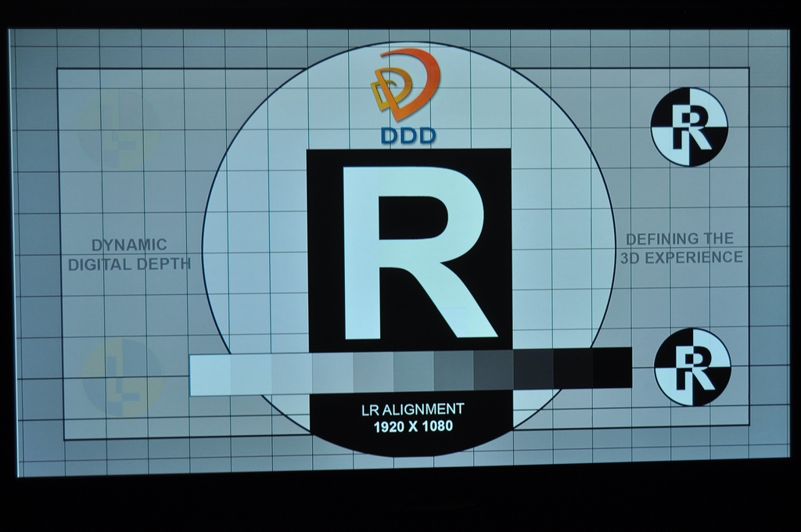Pick the darkest black swatch ending the grayscale bar
Screen dimensions: 801x532
[612, 368]
